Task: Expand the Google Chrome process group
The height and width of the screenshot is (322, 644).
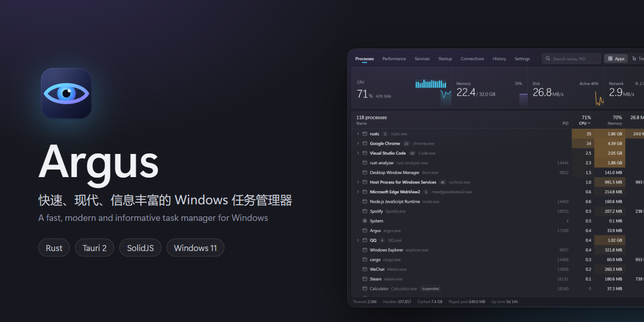Action: (x=358, y=143)
